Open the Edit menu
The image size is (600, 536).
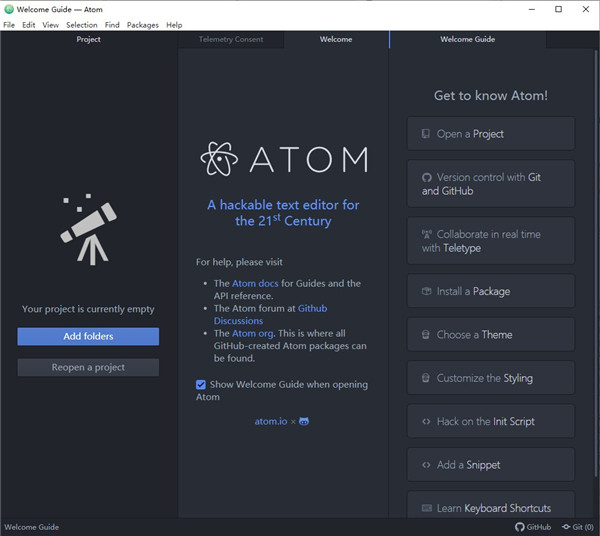point(29,25)
